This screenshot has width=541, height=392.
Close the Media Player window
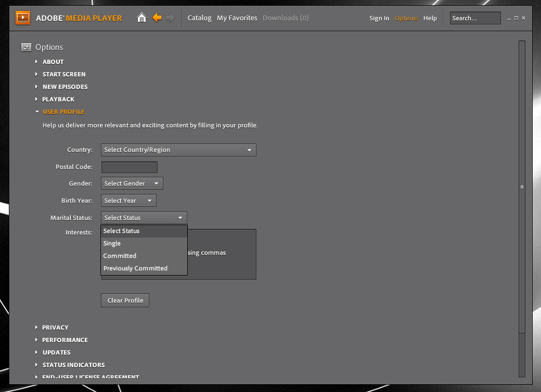523,18
